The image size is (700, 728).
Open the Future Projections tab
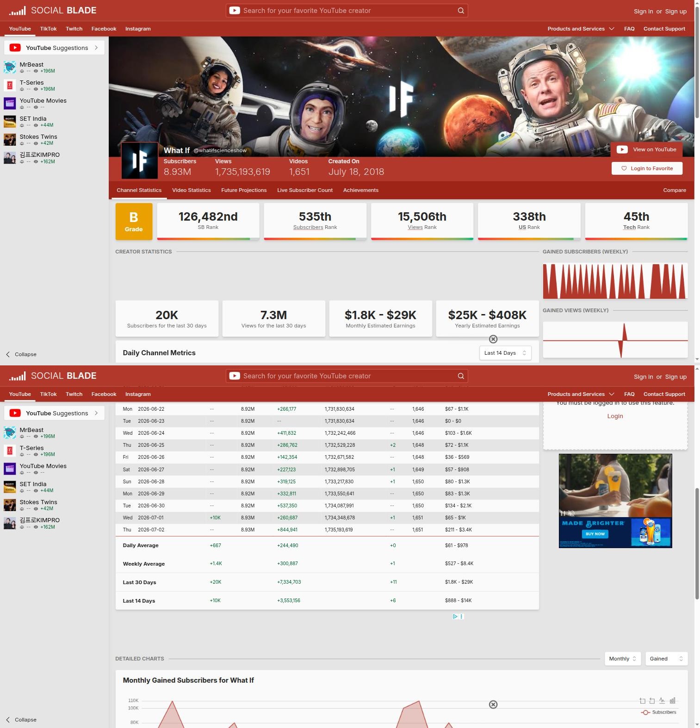[244, 190]
